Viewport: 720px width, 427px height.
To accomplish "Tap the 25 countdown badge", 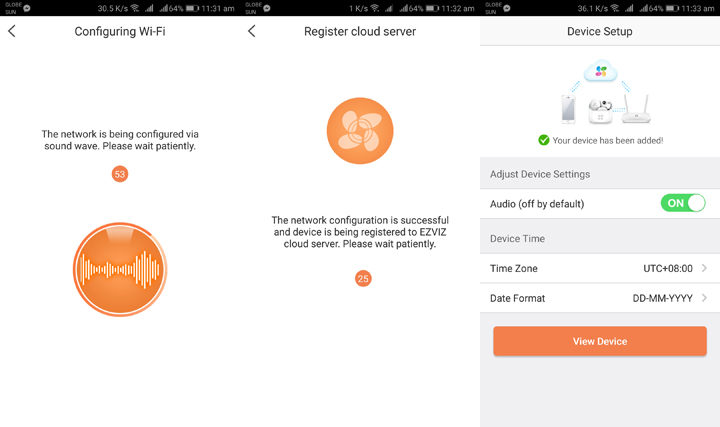I will (363, 278).
